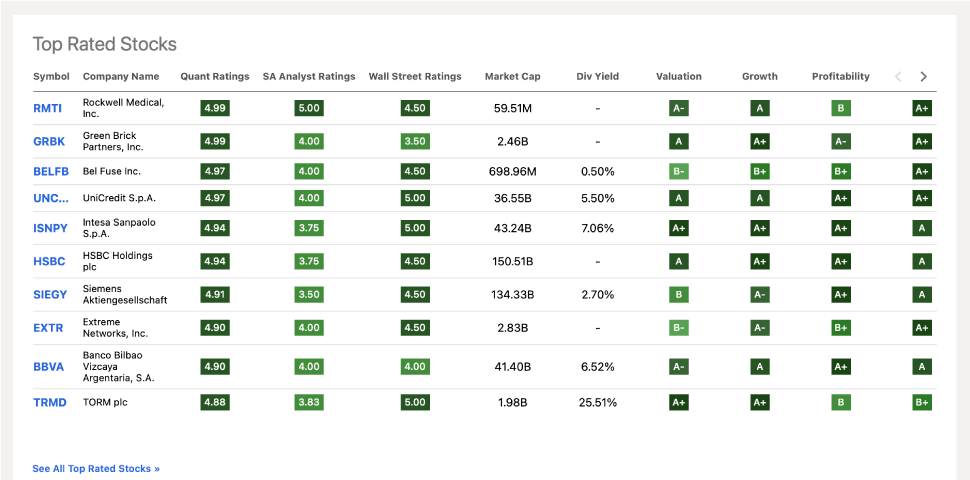Click TRMD's 5.00 Wall Street rating badge
The height and width of the screenshot is (480, 970).
tap(415, 402)
